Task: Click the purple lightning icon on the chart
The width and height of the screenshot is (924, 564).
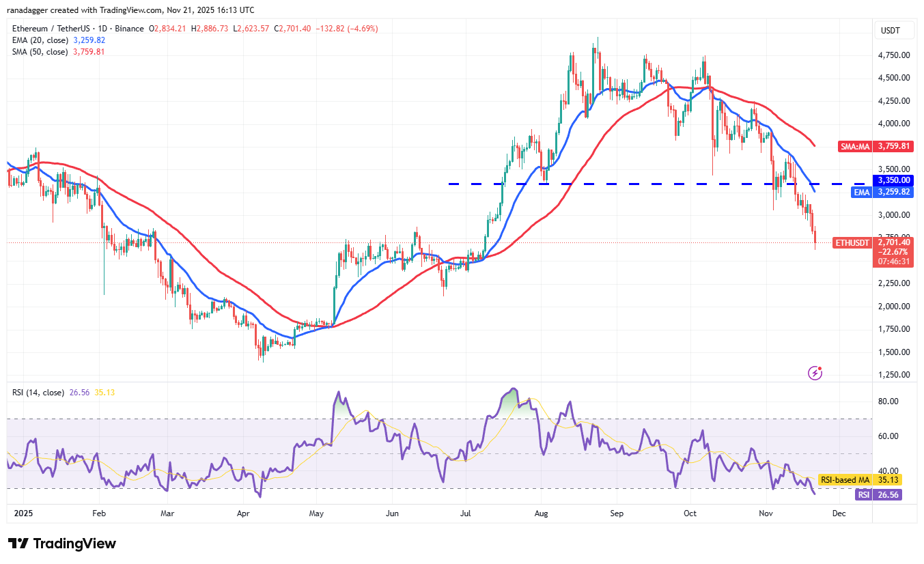Action: pyautogui.click(x=814, y=371)
